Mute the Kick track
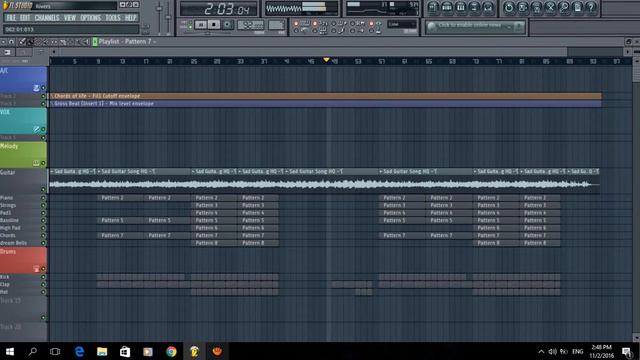 tap(43, 277)
